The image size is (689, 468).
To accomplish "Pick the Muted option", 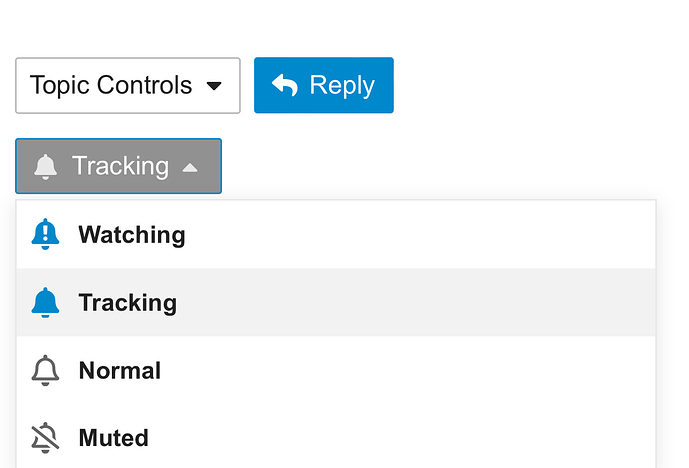I will tap(114, 438).
